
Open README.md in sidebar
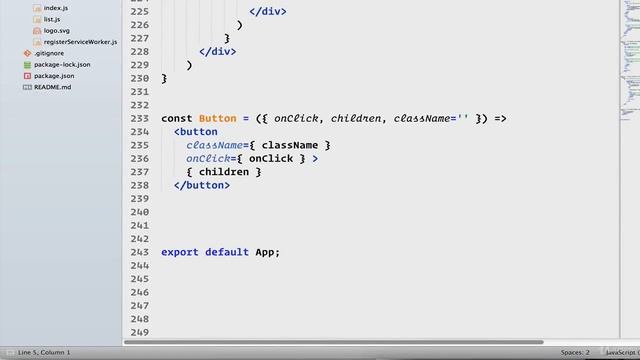point(52,87)
